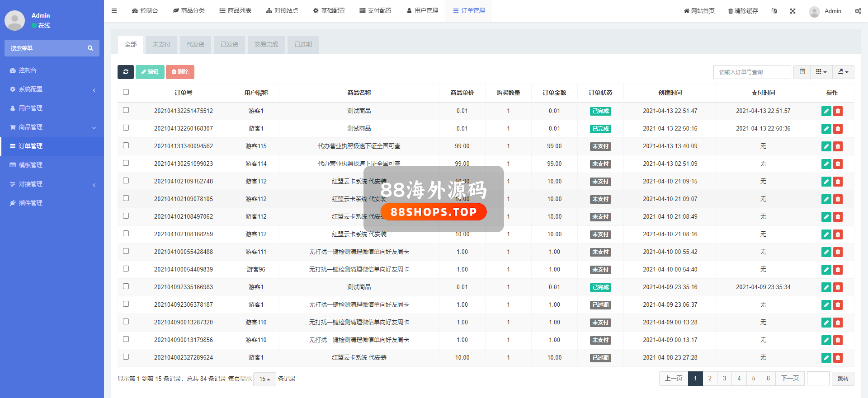Check the box for order 202104131340094562

[126, 145]
